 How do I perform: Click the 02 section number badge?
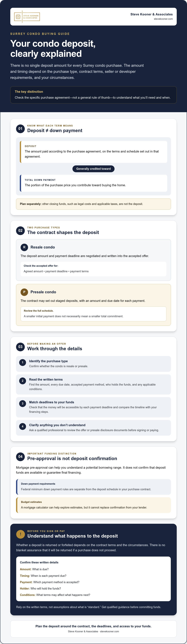pos(20,230)
